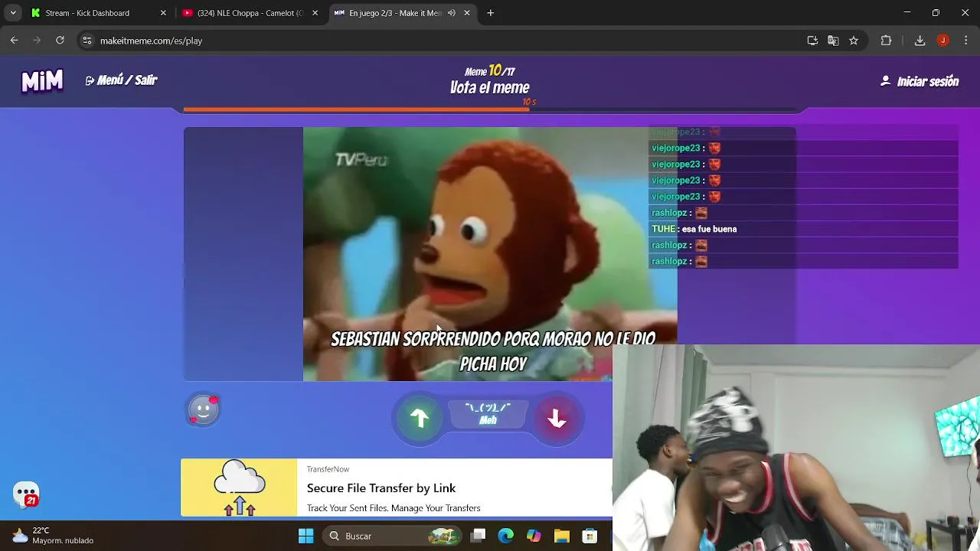The width and height of the screenshot is (980, 551).
Task: Close the Make it Meme tab
Action: point(467,13)
